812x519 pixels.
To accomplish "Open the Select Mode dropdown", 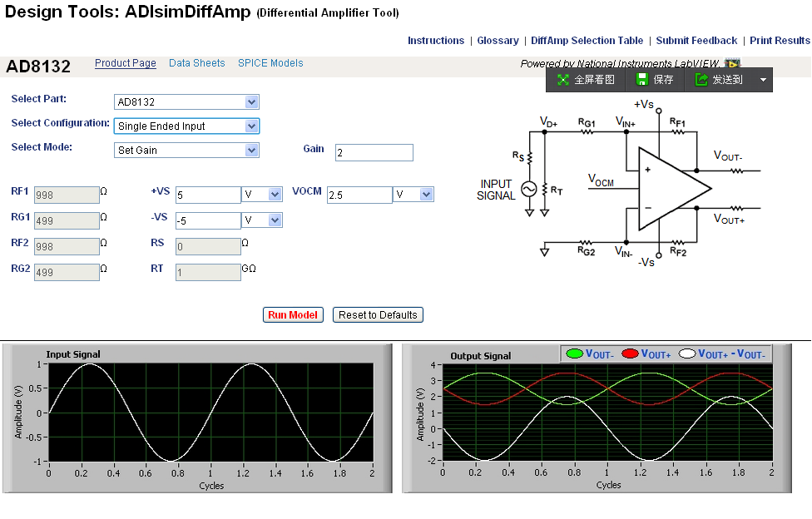I will 252,151.
